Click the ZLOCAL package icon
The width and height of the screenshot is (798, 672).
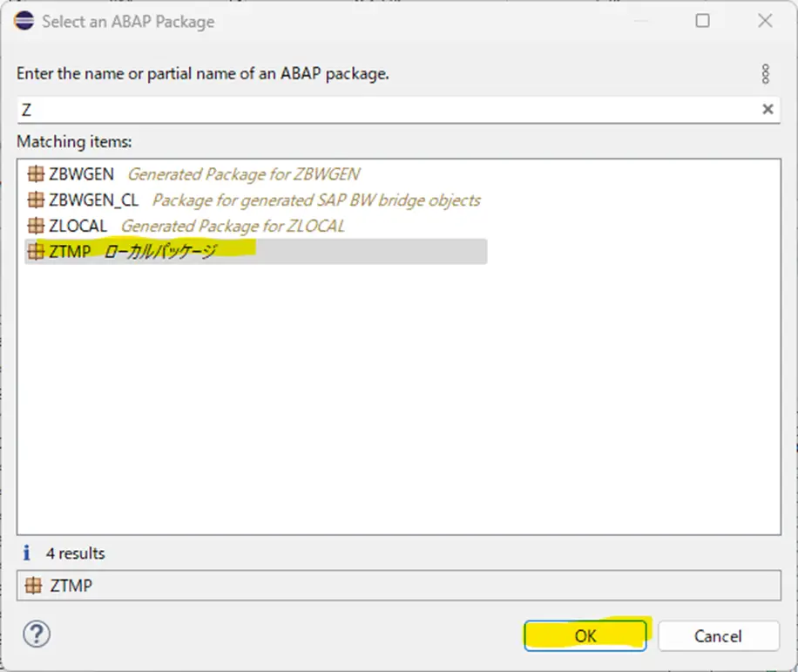click(36, 226)
